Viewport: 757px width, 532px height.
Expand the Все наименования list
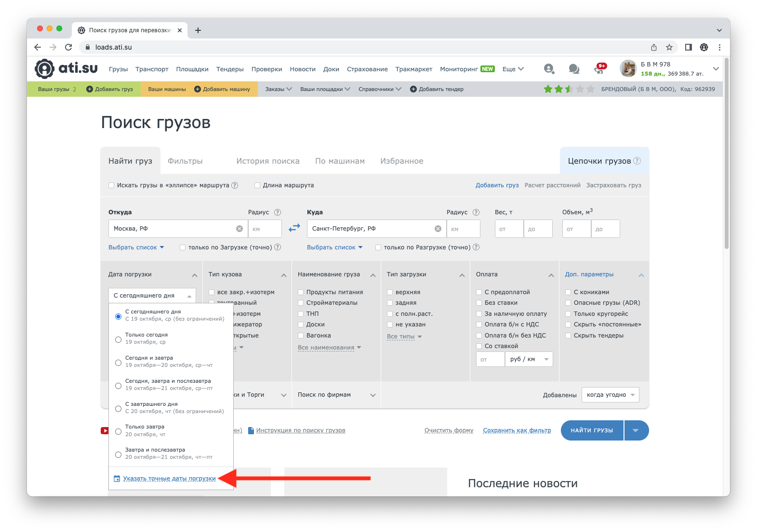pos(330,348)
